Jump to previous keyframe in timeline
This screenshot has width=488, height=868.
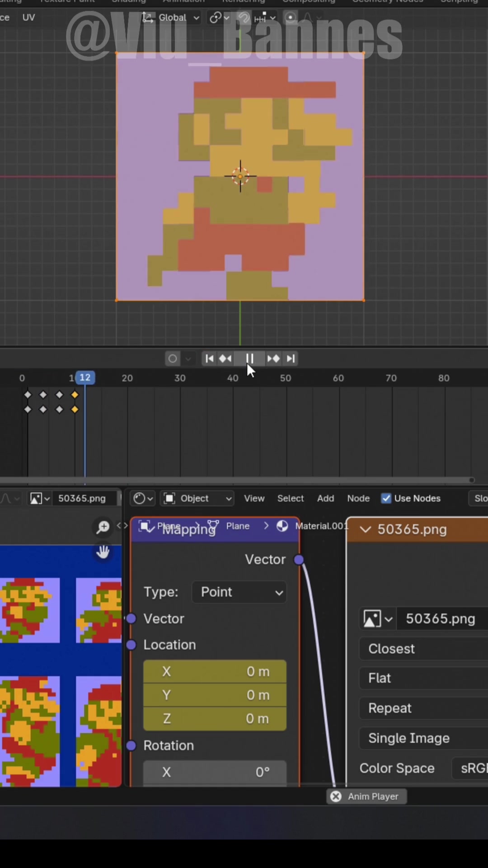coord(225,359)
